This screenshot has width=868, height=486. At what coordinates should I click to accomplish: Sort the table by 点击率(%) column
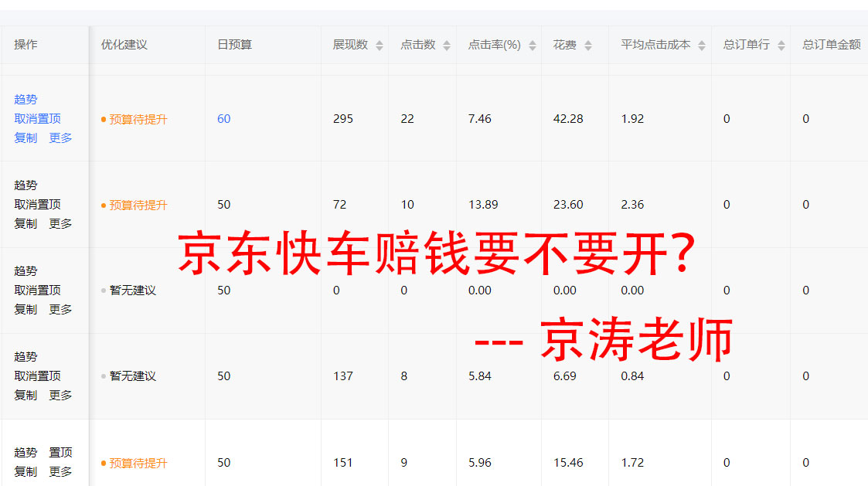(533, 44)
